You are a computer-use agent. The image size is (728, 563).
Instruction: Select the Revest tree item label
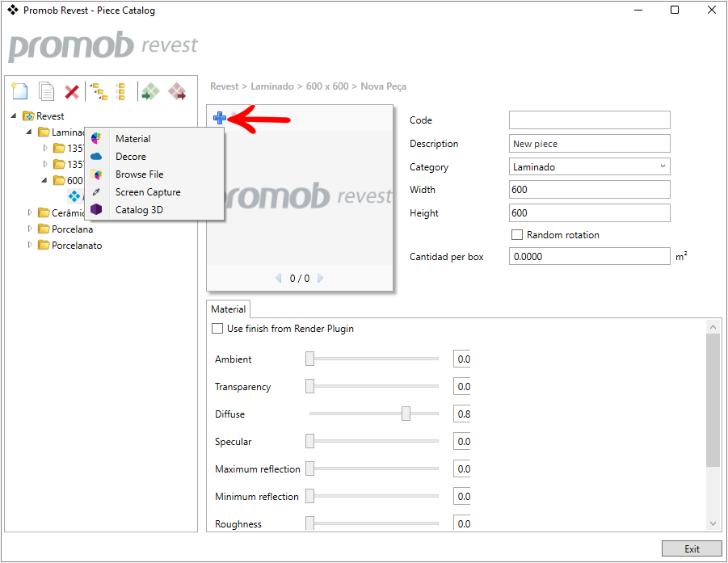[x=50, y=116]
